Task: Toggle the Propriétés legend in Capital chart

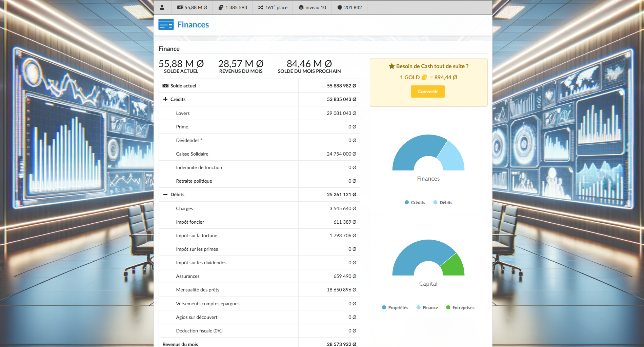Action: point(395,308)
